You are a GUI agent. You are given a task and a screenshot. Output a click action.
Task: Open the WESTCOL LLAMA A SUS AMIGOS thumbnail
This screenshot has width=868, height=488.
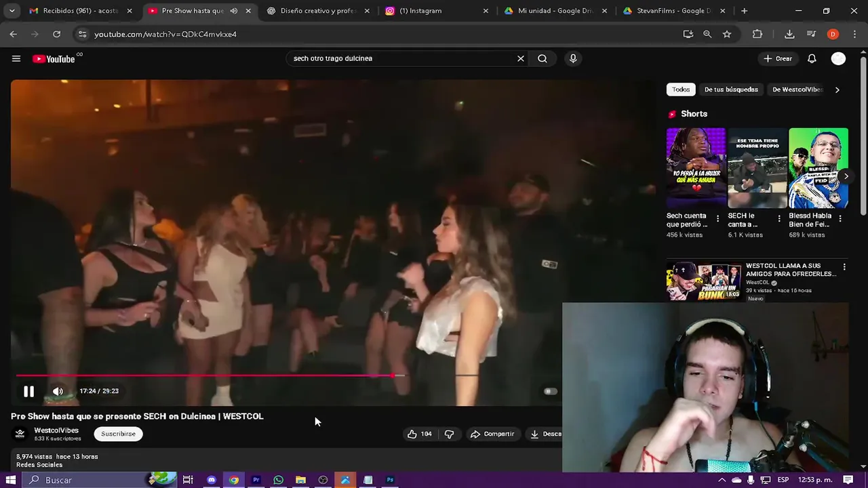click(x=704, y=281)
